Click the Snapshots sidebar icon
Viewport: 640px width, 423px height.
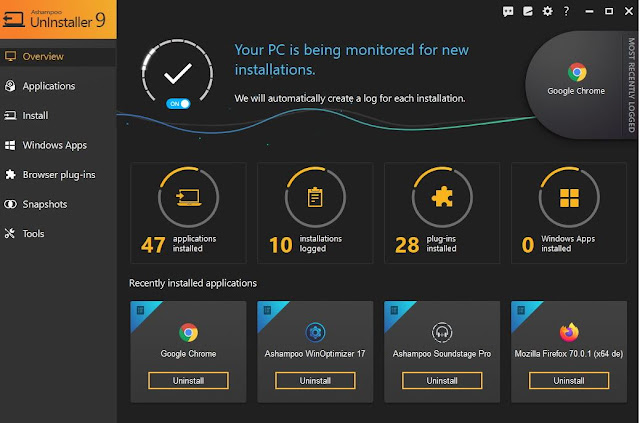click(10, 204)
